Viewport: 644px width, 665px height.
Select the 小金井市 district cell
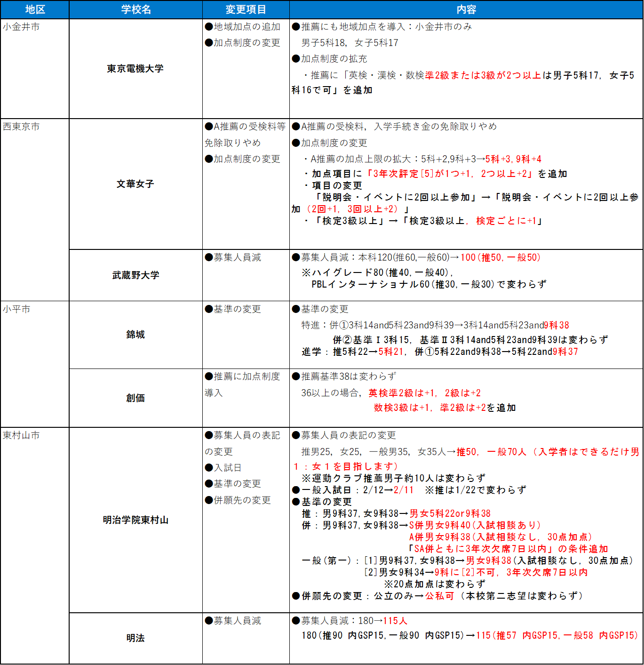[x=35, y=69]
